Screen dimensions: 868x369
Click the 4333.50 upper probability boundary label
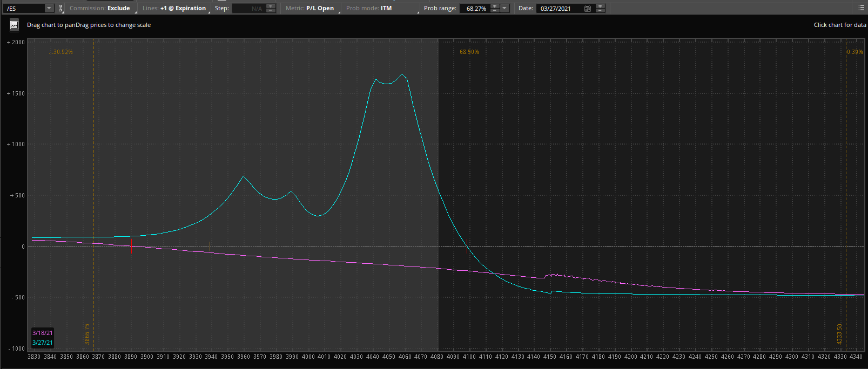point(839,334)
